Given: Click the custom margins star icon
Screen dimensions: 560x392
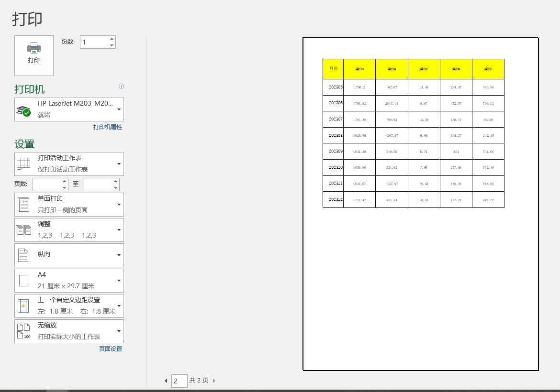Looking at the screenshot, I should pyautogui.click(x=23, y=306).
